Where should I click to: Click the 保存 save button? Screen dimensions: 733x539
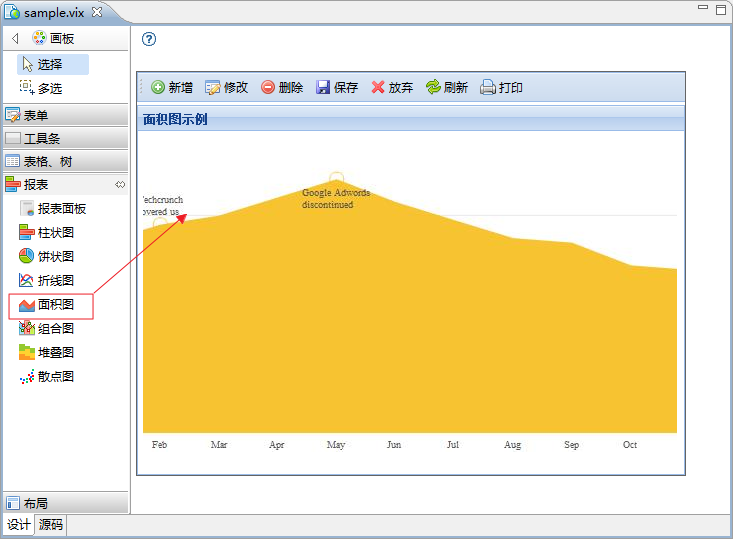(x=337, y=87)
